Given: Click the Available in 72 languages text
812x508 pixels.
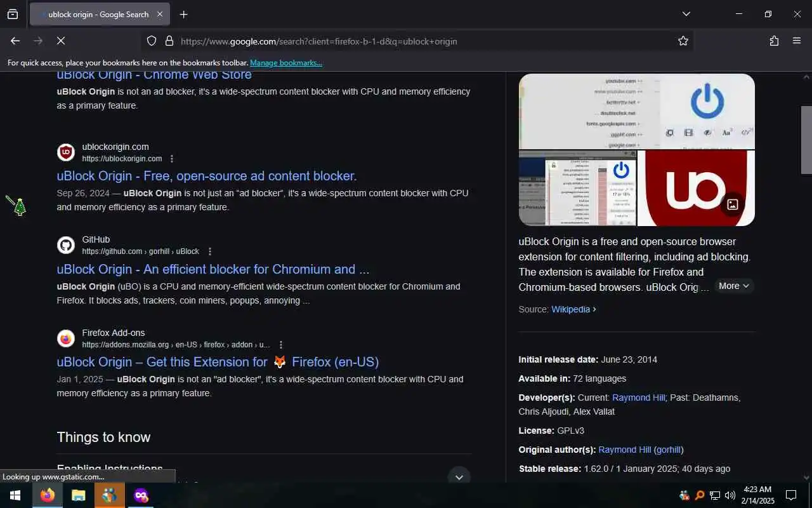Looking at the screenshot, I should 572,378.
